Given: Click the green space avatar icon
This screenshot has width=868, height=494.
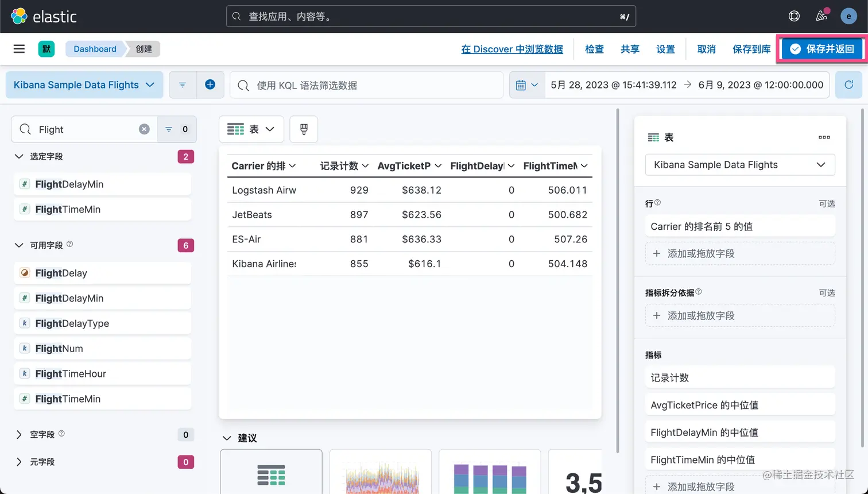Looking at the screenshot, I should tap(46, 49).
